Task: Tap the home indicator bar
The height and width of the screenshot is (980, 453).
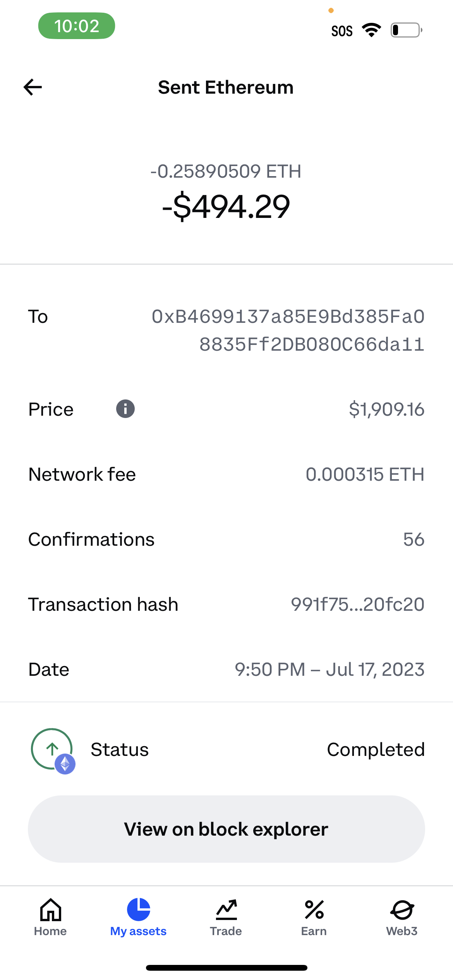Action: coord(226,968)
